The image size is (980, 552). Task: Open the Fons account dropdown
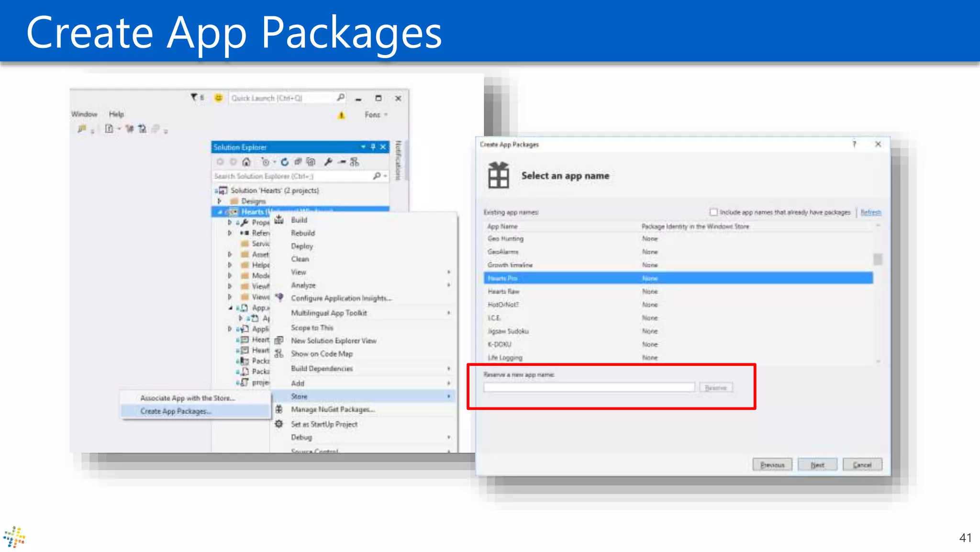pos(376,115)
